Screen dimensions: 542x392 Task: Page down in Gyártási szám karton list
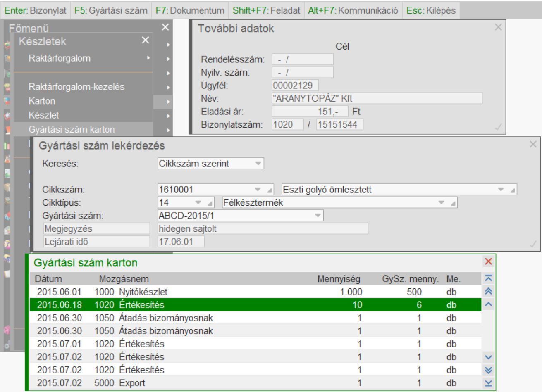[488, 370]
